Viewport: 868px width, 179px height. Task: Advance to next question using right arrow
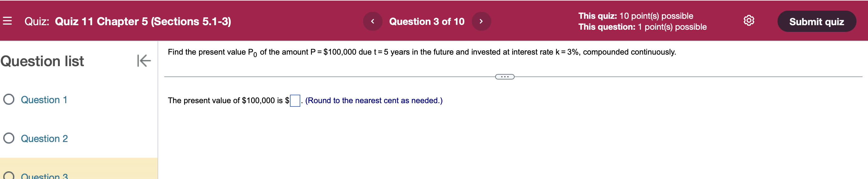coord(481,21)
